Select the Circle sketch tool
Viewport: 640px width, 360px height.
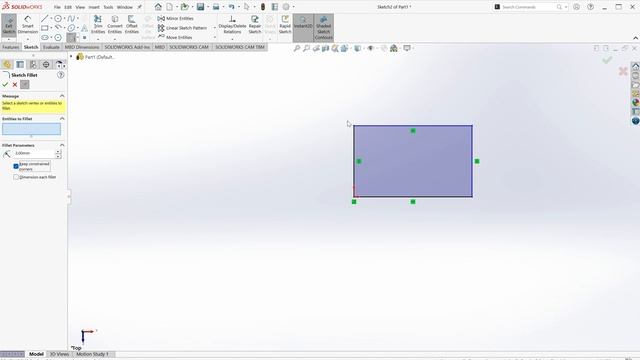click(58, 18)
